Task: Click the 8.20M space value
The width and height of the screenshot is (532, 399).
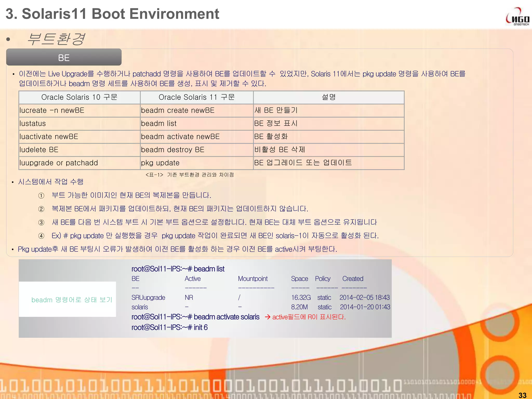Action: [299, 307]
